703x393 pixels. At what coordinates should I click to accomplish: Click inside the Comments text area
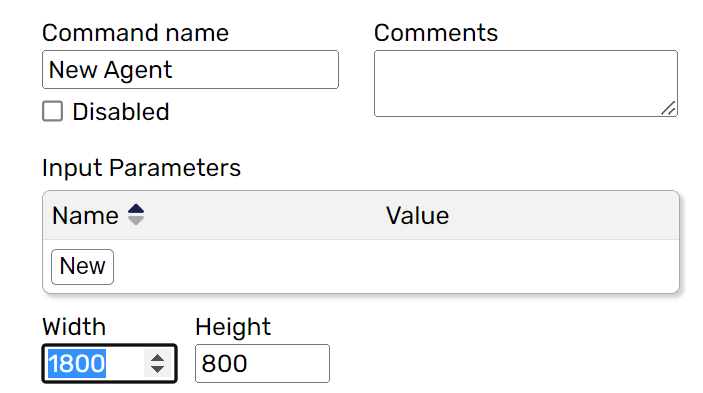pyautogui.click(x=526, y=83)
